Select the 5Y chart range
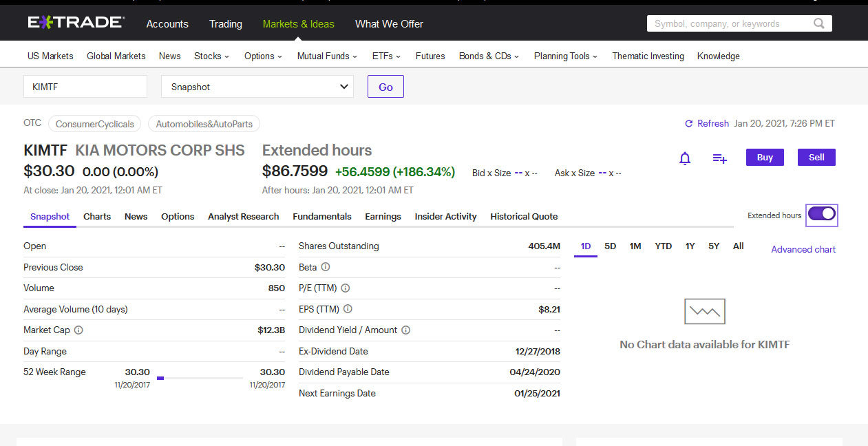The height and width of the screenshot is (446, 868). click(714, 246)
